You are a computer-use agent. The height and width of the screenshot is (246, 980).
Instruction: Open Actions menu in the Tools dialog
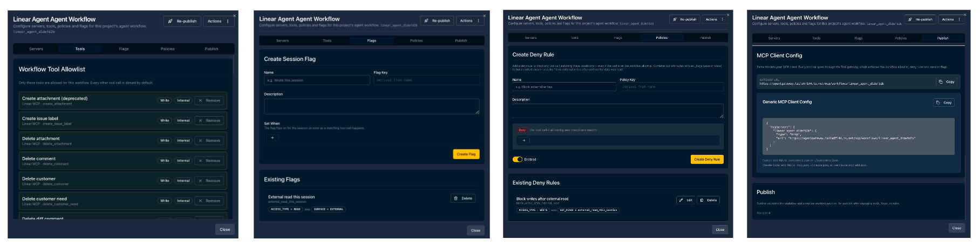pos(219,21)
